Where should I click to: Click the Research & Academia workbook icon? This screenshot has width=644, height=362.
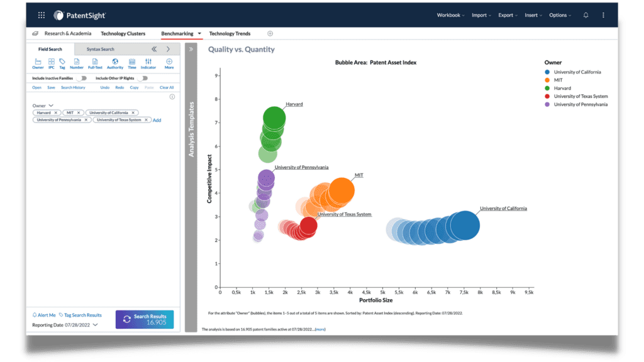(x=35, y=34)
